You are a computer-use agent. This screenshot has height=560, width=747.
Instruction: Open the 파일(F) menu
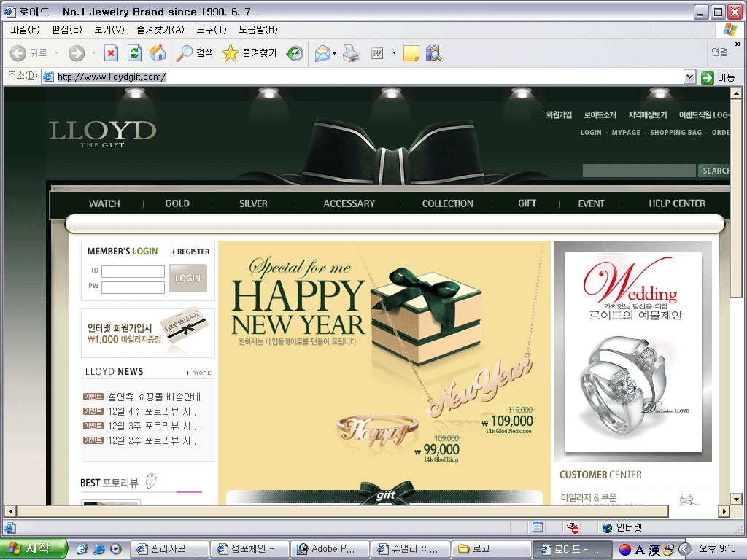tap(25, 29)
